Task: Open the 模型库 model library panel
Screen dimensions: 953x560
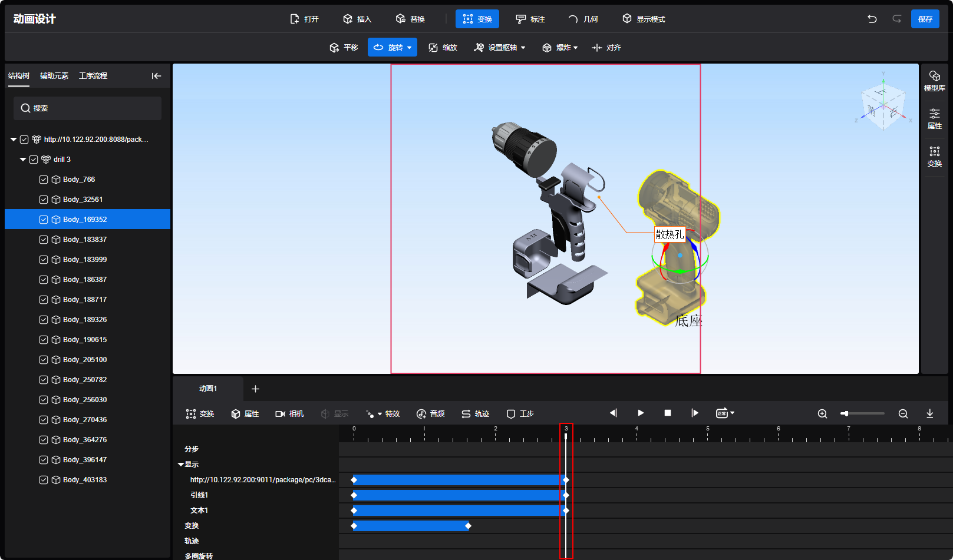Action: (934, 81)
